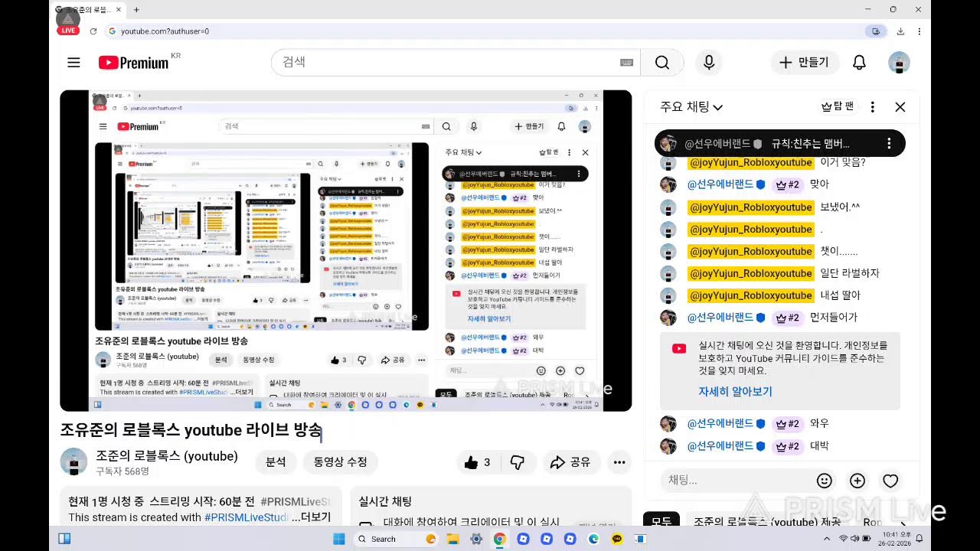
Task: Click the 공유 share button
Action: (x=570, y=462)
